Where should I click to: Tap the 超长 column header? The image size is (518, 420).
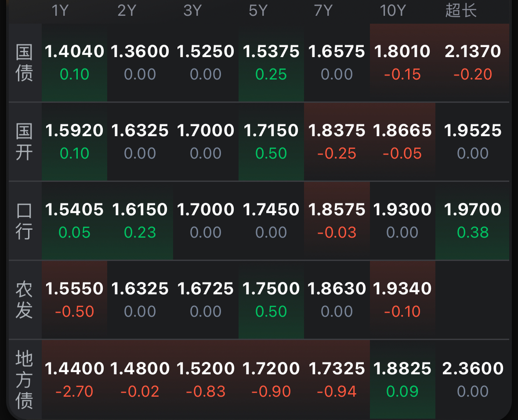tap(461, 11)
